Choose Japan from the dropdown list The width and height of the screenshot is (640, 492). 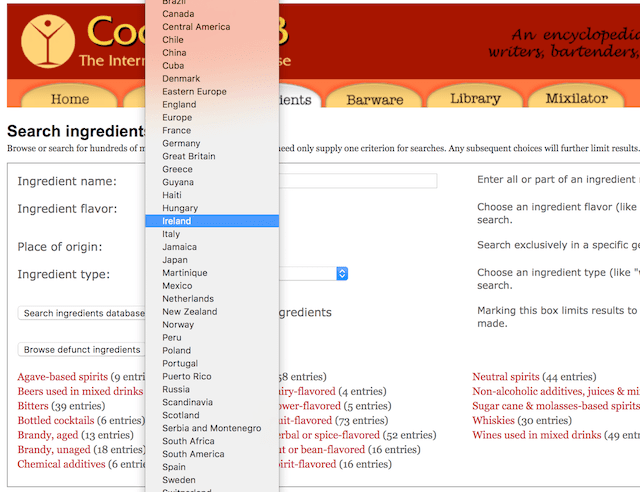pos(212,260)
